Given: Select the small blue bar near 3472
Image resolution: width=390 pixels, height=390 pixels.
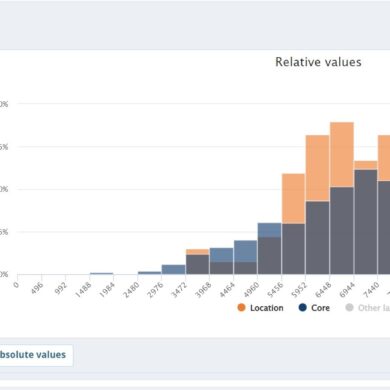Looking at the screenshot, I should coord(173,269).
